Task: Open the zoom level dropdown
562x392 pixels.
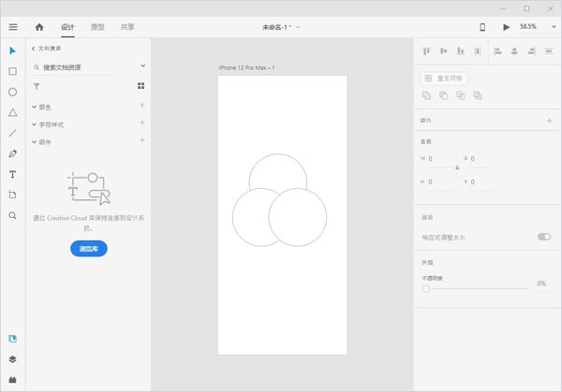Action: coord(554,27)
